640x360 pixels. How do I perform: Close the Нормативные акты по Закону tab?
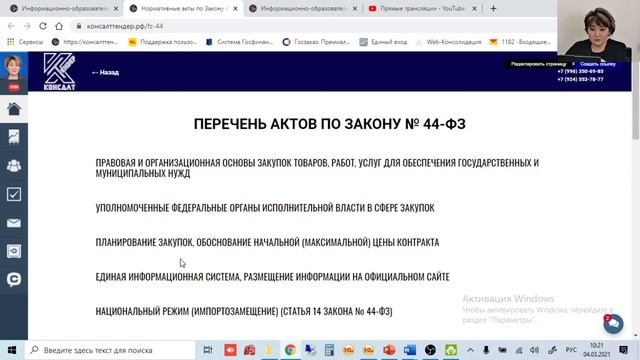coord(236,9)
